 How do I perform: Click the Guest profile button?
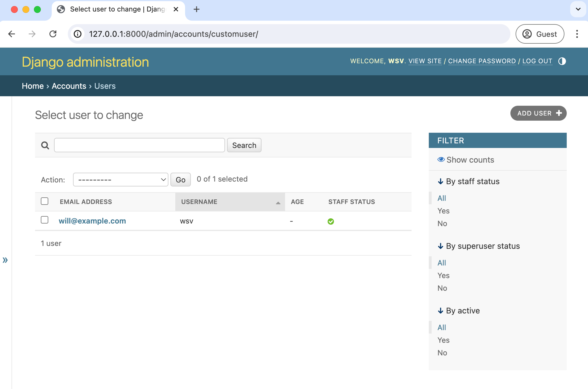(x=540, y=34)
